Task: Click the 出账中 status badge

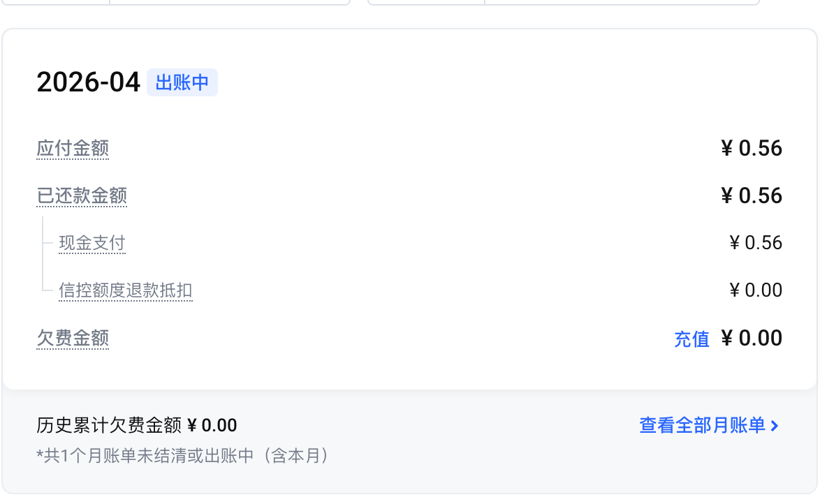Action: click(182, 82)
